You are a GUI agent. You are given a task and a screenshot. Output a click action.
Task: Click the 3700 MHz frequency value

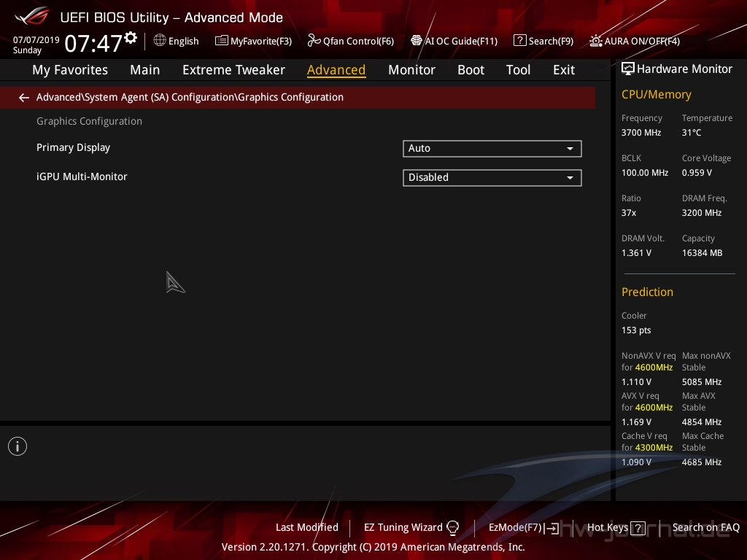640,133
